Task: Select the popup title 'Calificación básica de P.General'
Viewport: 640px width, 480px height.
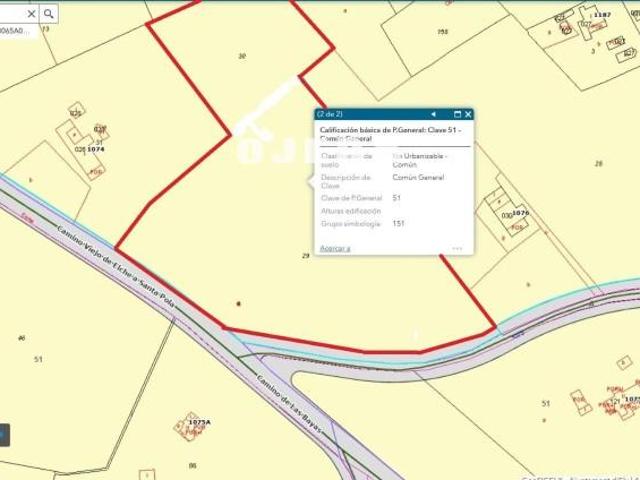Action: click(373, 130)
